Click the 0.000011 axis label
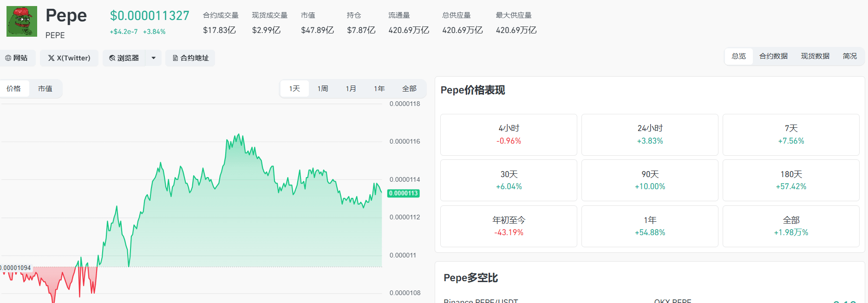Viewport: 868px width, 303px height. [403, 255]
